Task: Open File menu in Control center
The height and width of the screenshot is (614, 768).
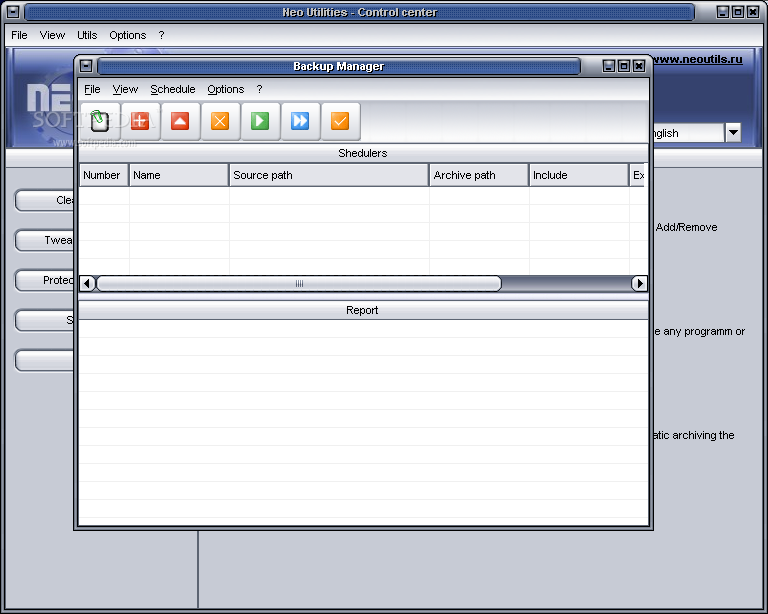Action: coord(19,35)
